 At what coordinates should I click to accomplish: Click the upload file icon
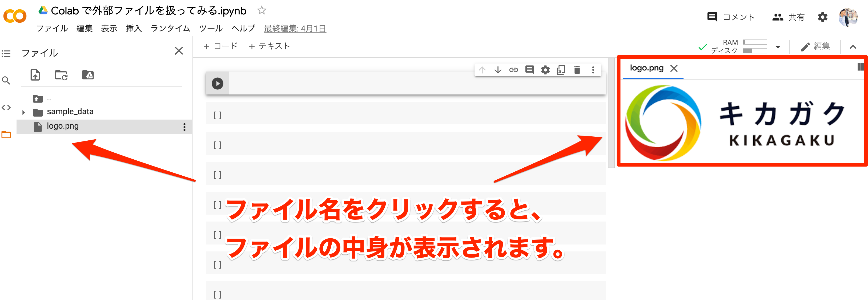(x=35, y=74)
